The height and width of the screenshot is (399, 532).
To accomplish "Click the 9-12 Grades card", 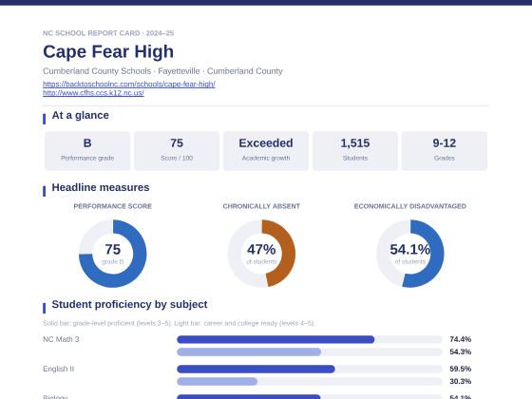I will click(445, 151).
